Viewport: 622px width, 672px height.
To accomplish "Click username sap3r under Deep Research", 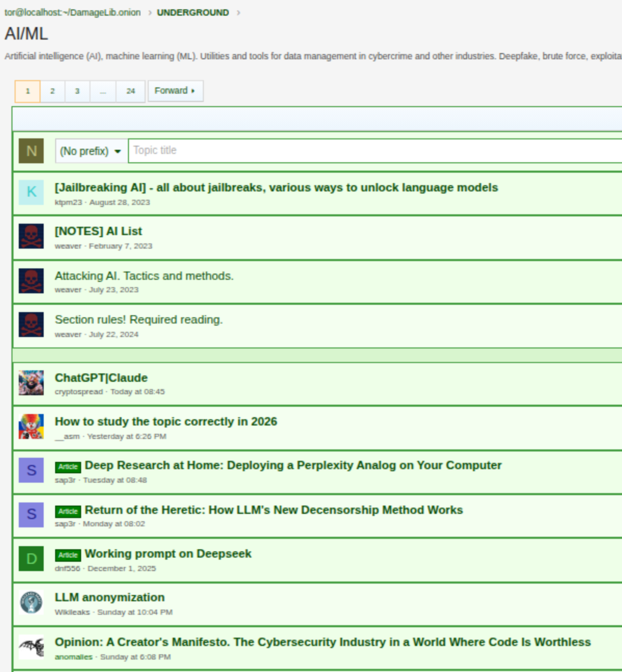I will (x=65, y=480).
